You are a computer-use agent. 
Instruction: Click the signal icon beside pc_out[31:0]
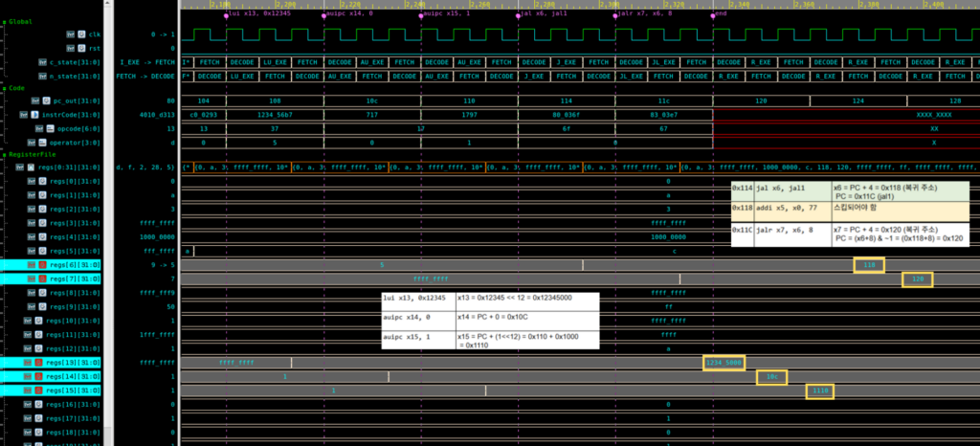click(x=47, y=100)
